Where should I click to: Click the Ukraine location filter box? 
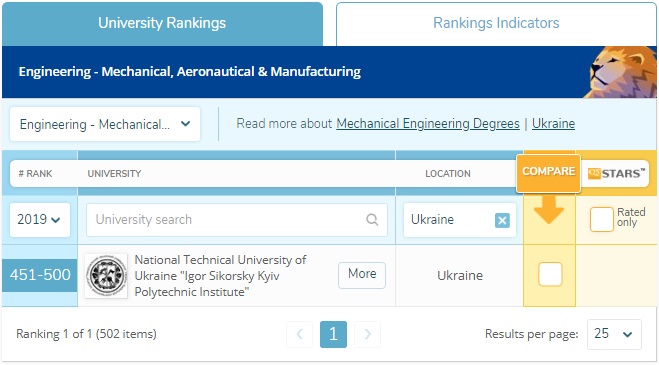[459, 220]
